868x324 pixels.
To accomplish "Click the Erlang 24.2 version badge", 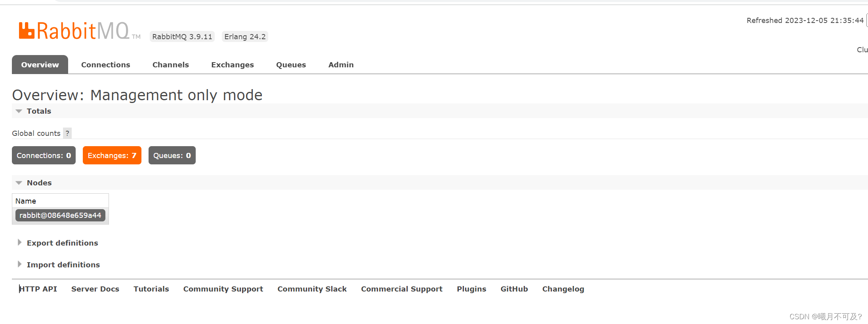I will (245, 36).
